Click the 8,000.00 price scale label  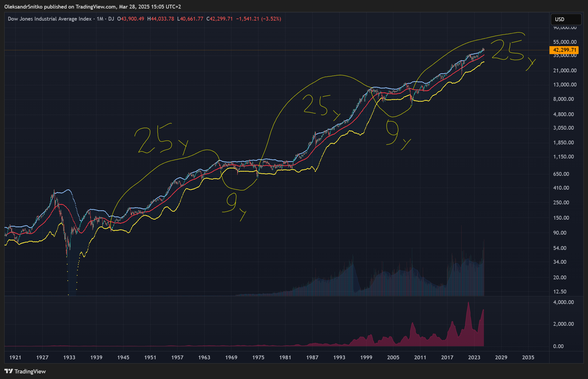tap(564, 99)
